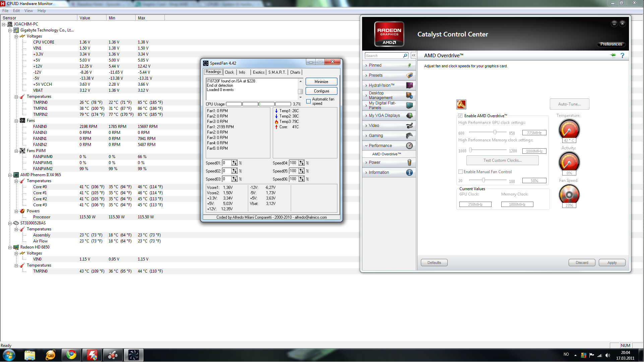Collapse Gigabyte Technology tree node
The height and width of the screenshot is (362, 644).
[10, 30]
